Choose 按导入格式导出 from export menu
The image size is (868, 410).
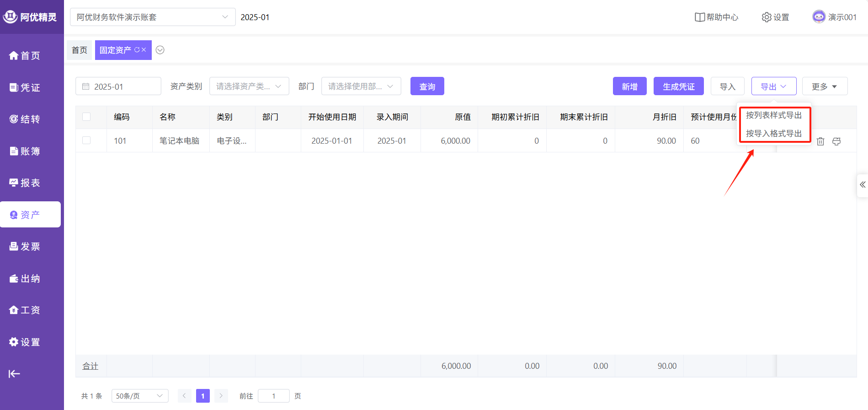tap(774, 134)
